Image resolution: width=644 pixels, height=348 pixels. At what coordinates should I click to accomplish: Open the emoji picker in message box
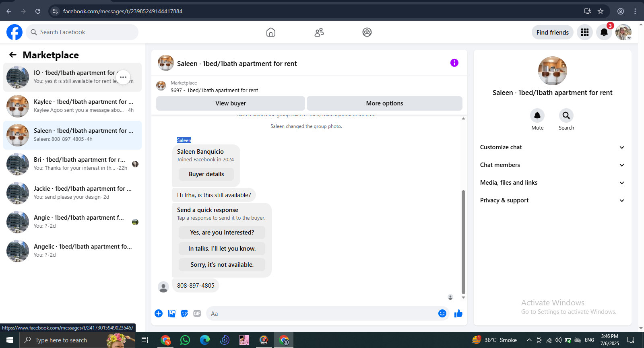(x=442, y=313)
